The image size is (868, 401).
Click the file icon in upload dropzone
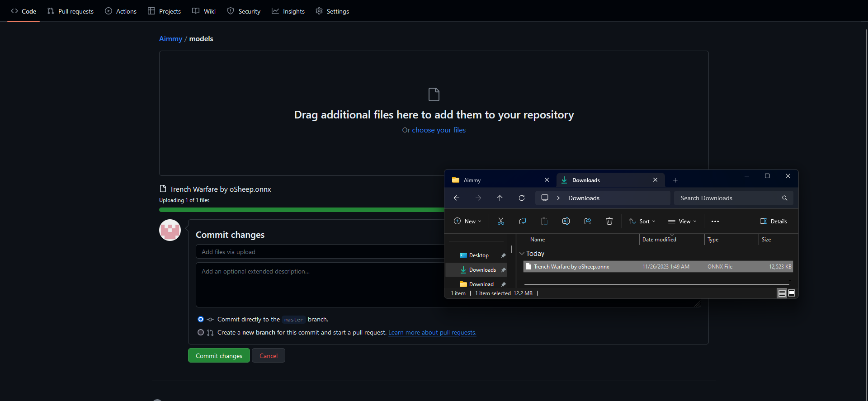pos(434,94)
